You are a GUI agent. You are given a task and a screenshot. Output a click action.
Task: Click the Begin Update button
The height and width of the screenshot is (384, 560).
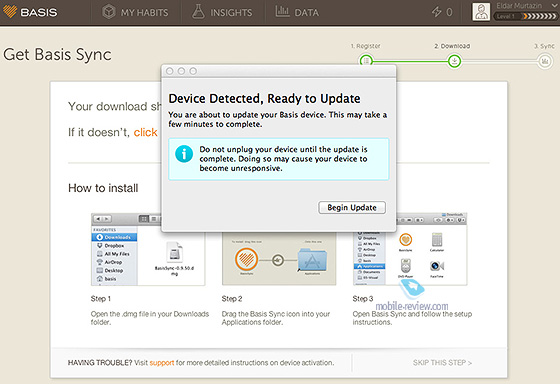click(x=352, y=208)
